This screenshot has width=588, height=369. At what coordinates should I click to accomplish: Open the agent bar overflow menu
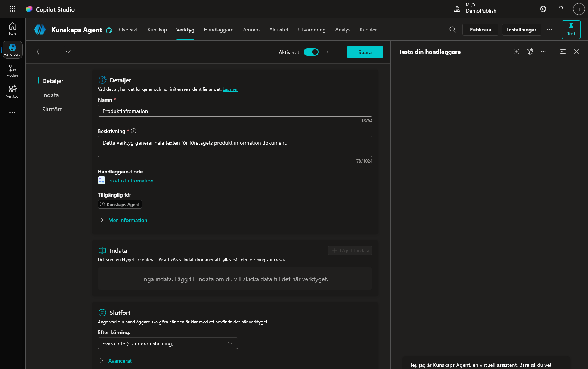550,30
